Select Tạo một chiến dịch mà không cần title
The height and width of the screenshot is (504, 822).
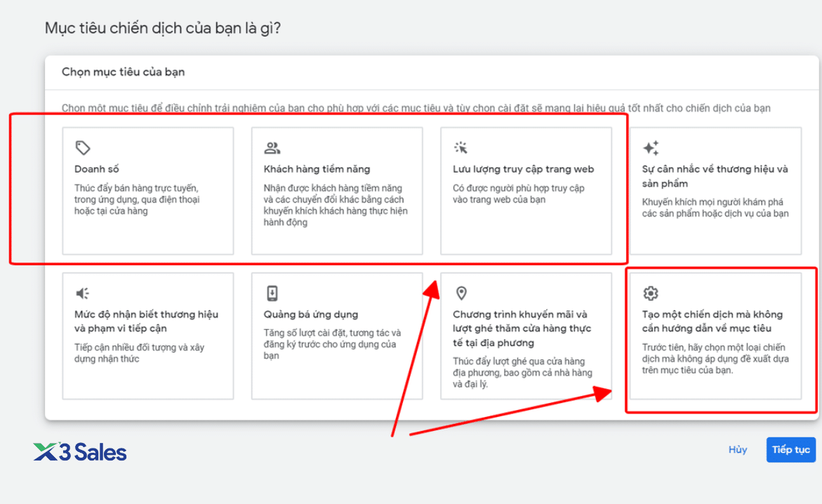click(712, 321)
